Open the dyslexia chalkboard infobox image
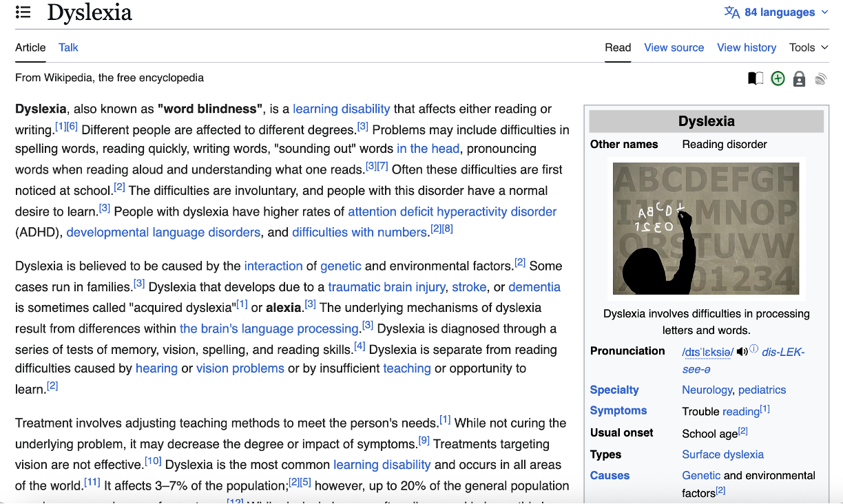Screen dimensions: 843x504 coord(706,229)
